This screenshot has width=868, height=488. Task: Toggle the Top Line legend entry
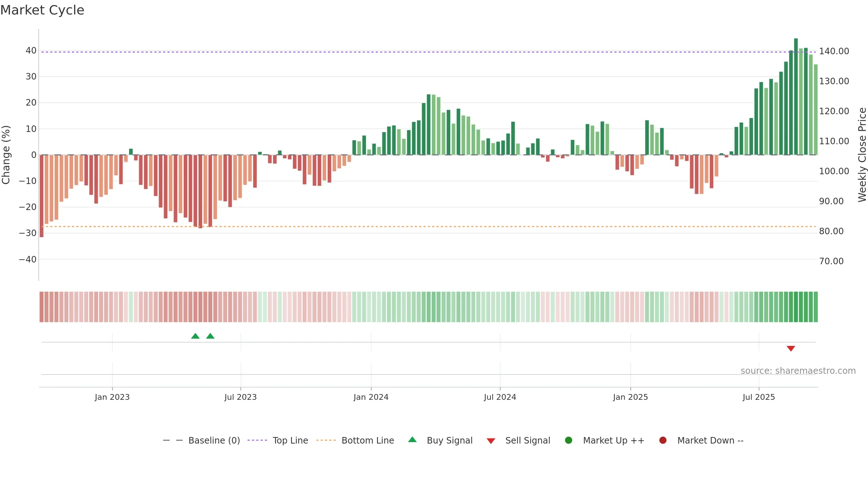tap(278, 440)
